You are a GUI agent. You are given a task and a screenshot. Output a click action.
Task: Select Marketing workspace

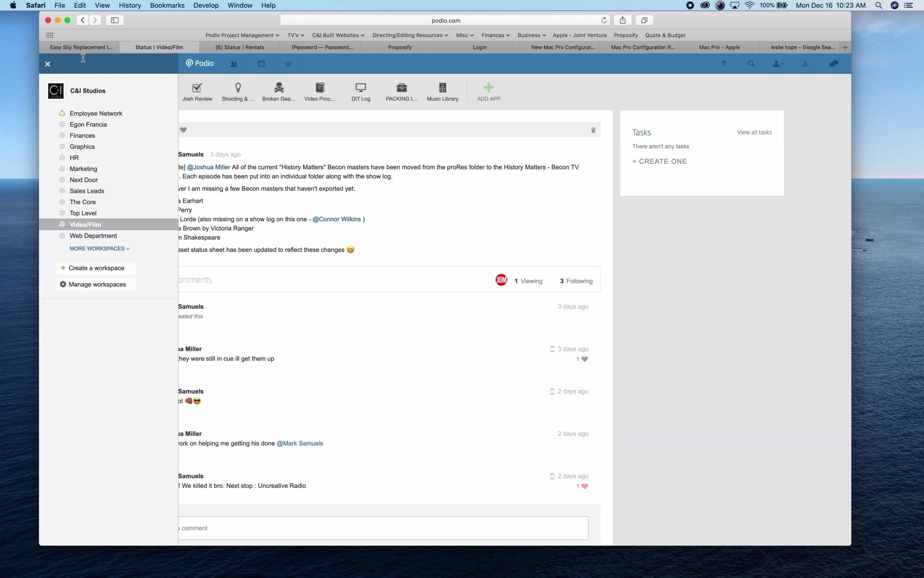[x=83, y=169]
